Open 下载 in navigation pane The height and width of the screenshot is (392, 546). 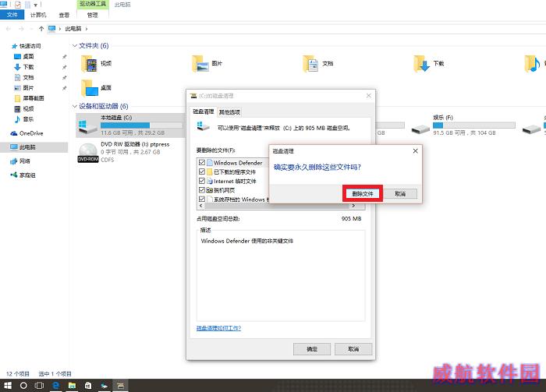(x=28, y=67)
